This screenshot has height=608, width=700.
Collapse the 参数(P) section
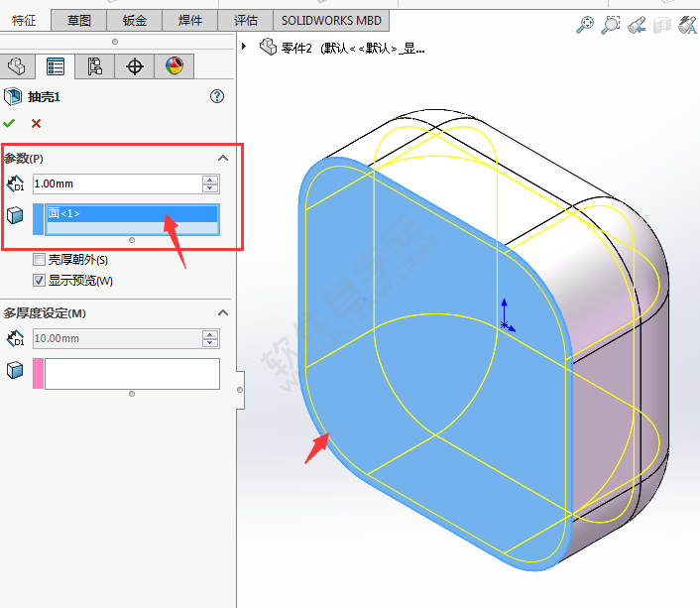point(223,158)
